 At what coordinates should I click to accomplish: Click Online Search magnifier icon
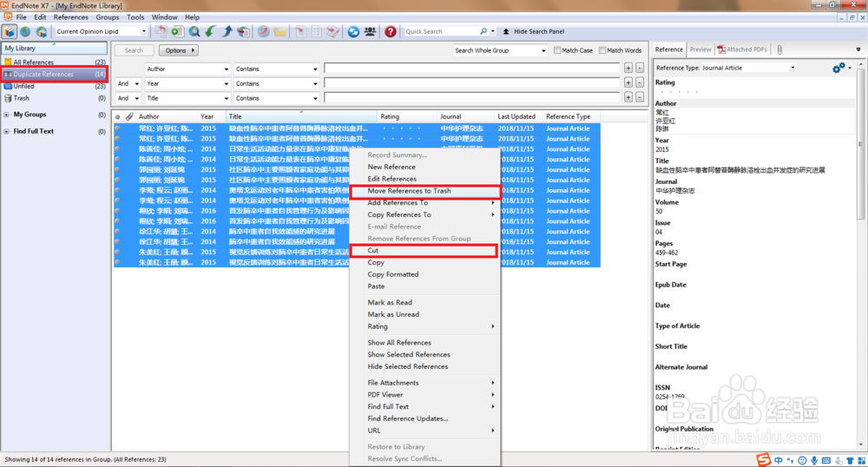194,31
